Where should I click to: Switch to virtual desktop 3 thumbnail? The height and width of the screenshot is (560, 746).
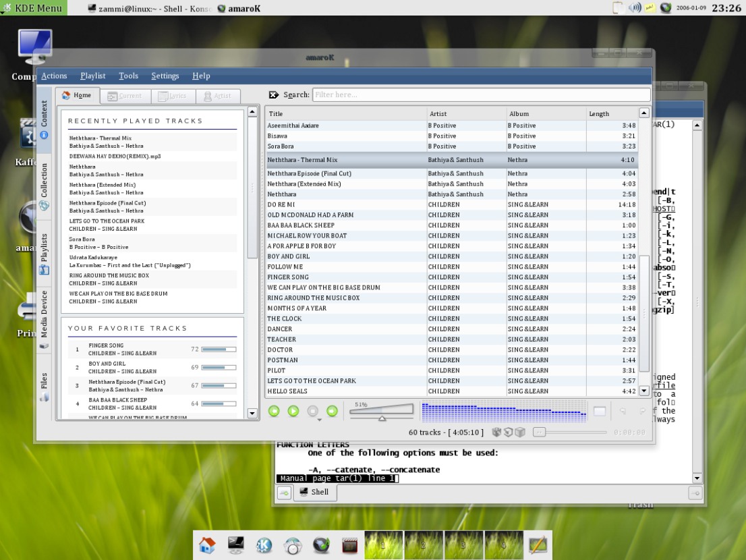(x=463, y=544)
